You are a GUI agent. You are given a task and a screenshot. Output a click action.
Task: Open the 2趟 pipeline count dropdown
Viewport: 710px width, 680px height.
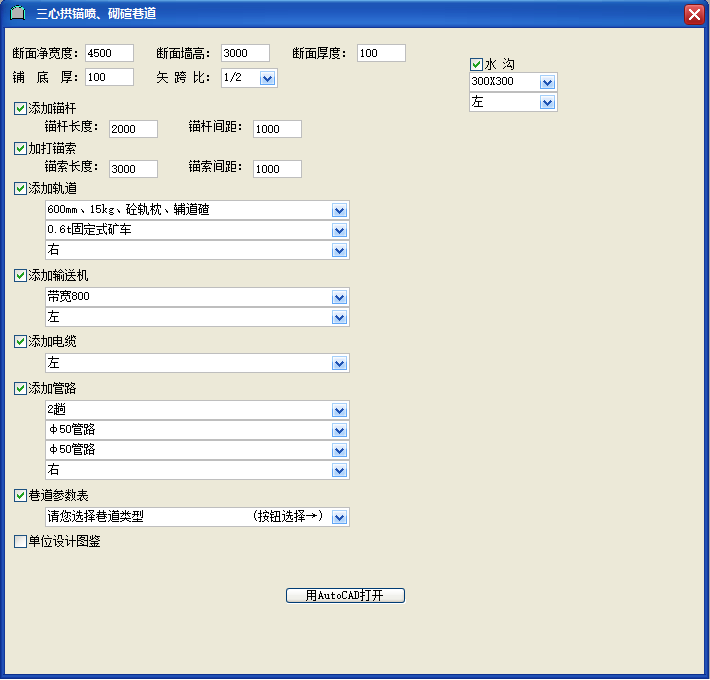coord(339,410)
